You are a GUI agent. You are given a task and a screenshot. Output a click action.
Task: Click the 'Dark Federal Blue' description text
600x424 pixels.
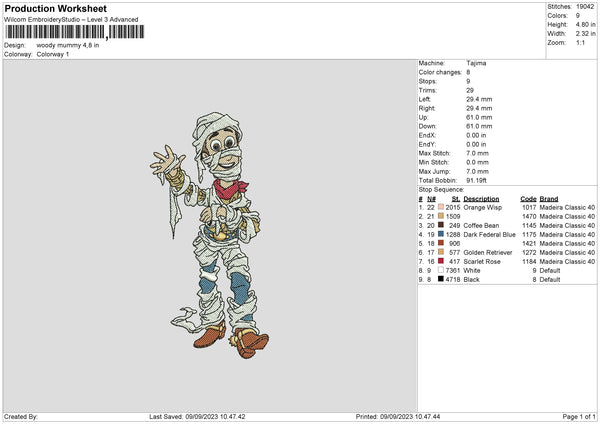pos(489,235)
